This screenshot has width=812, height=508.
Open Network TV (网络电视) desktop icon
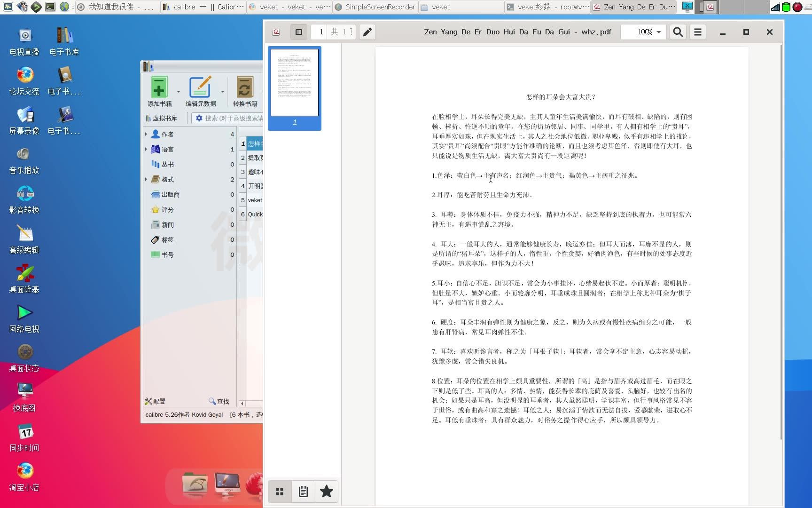(24, 318)
